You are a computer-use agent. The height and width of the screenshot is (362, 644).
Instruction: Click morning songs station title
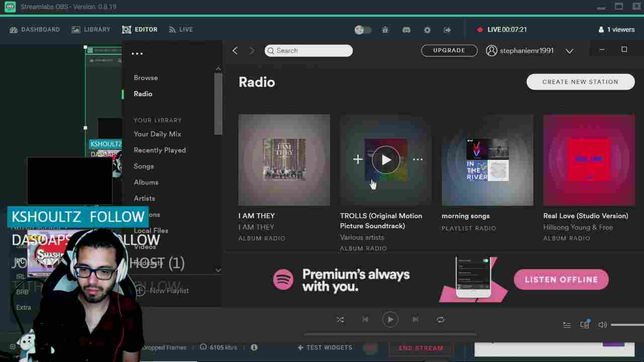pyautogui.click(x=465, y=216)
